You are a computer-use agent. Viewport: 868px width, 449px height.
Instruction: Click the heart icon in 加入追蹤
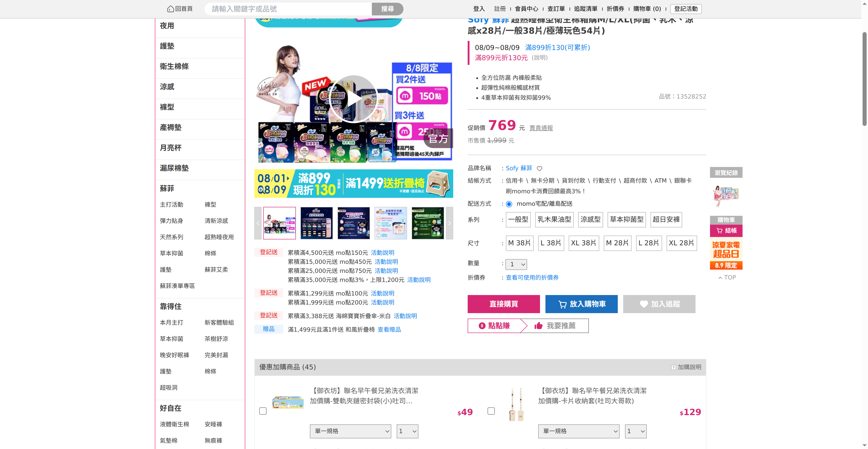[644, 304]
